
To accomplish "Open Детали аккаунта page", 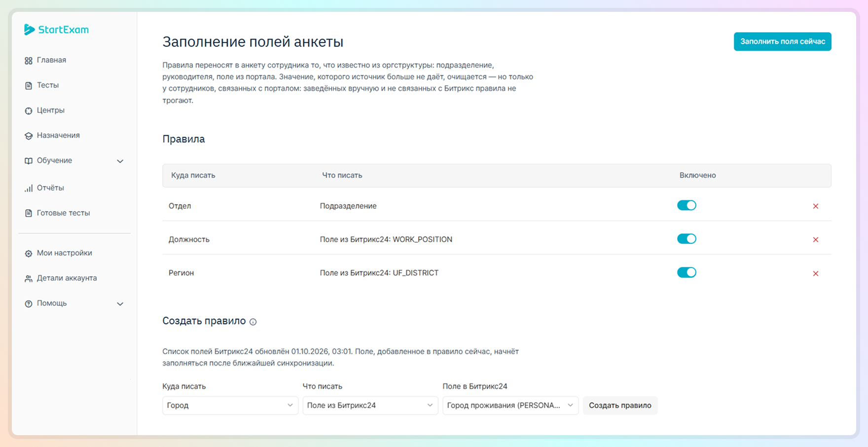I will pos(67,278).
